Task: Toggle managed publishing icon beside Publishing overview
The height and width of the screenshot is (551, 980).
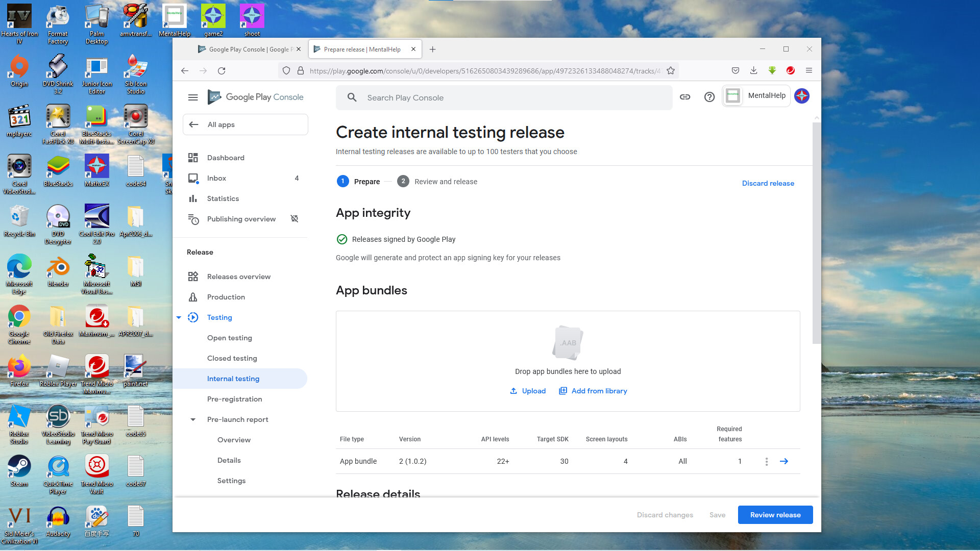Action: (x=295, y=219)
